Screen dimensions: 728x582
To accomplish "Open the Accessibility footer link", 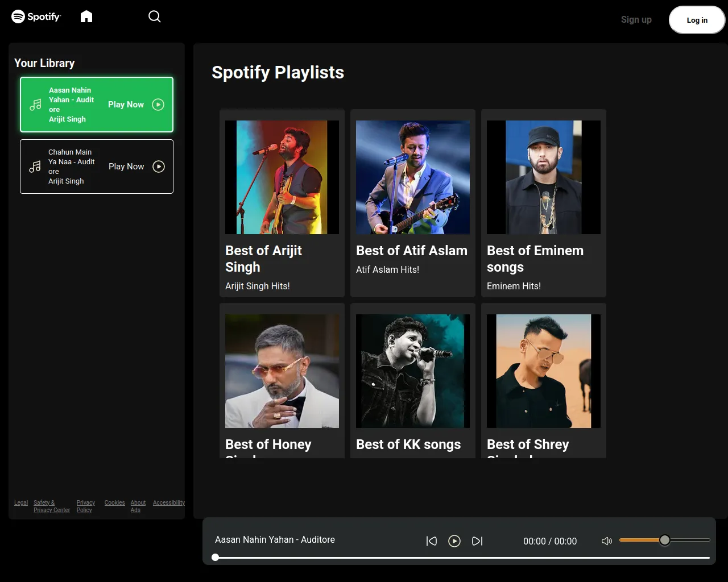I will [x=169, y=502].
